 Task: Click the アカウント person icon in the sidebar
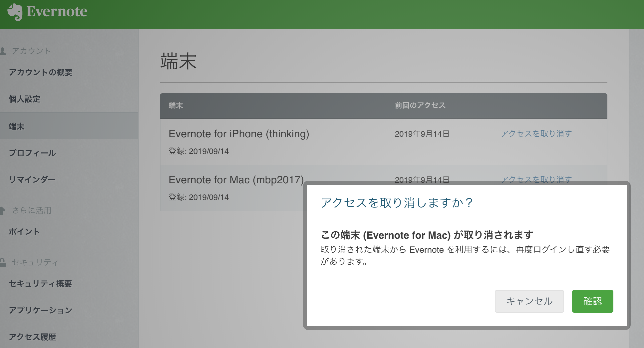pyautogui.click(x=3, y=51)
